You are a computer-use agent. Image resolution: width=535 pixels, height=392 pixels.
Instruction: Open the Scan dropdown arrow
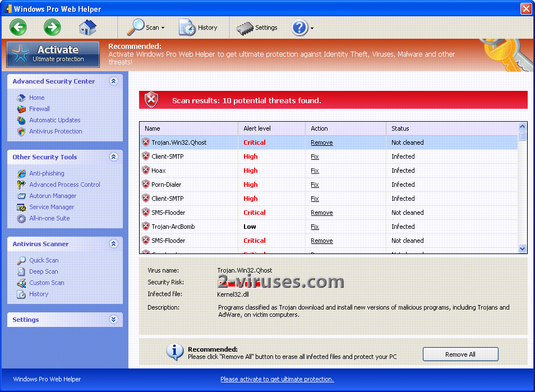click(x=163, y=28)
